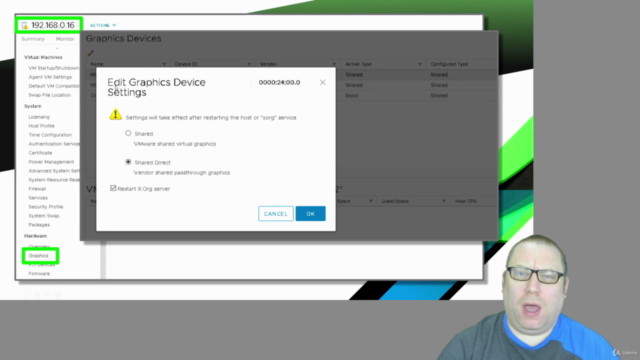The image size is (640, 360).
Task: Sort by the Configured Type column header
Action: pyautogui.click(x=449, y=64)
